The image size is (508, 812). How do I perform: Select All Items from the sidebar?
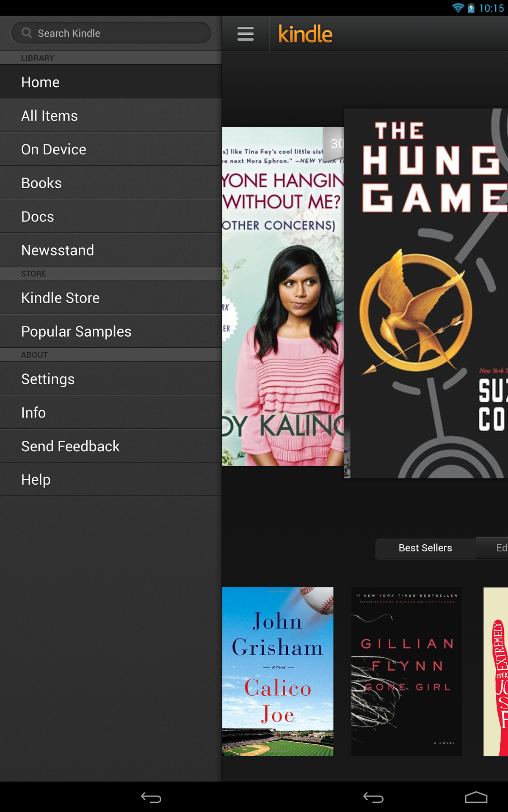(x=111, y=115)
